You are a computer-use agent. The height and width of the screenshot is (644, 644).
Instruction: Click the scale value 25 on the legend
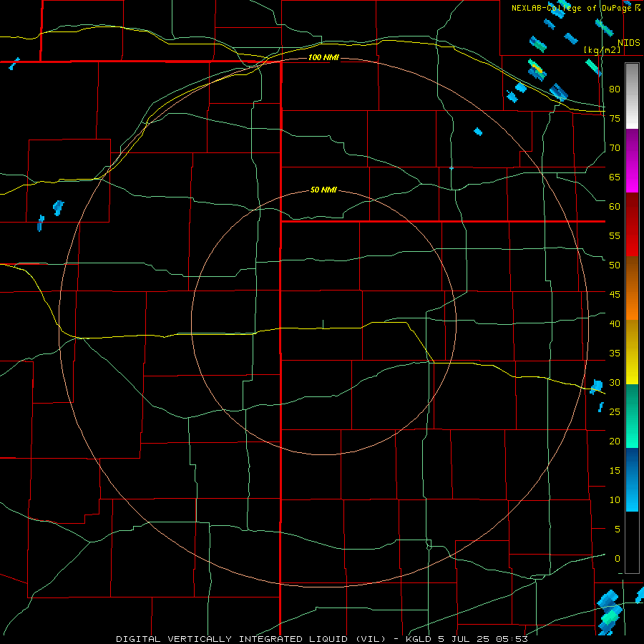point(615,411)
